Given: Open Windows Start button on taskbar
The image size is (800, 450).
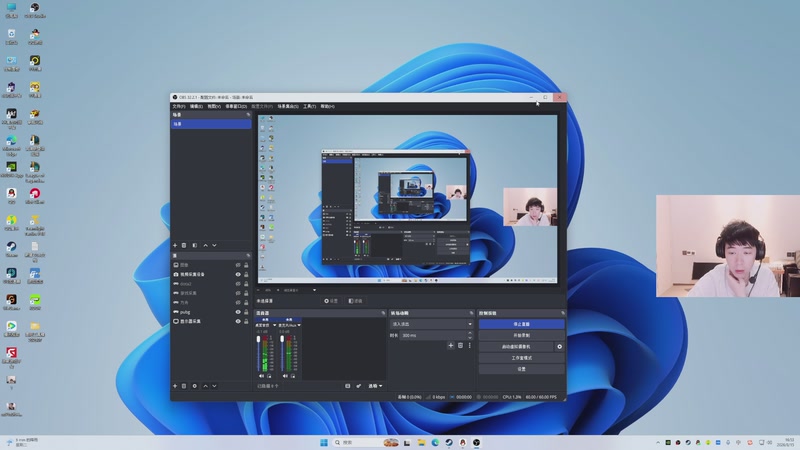Looking at the screenshot, I should (x=323, y=442).
